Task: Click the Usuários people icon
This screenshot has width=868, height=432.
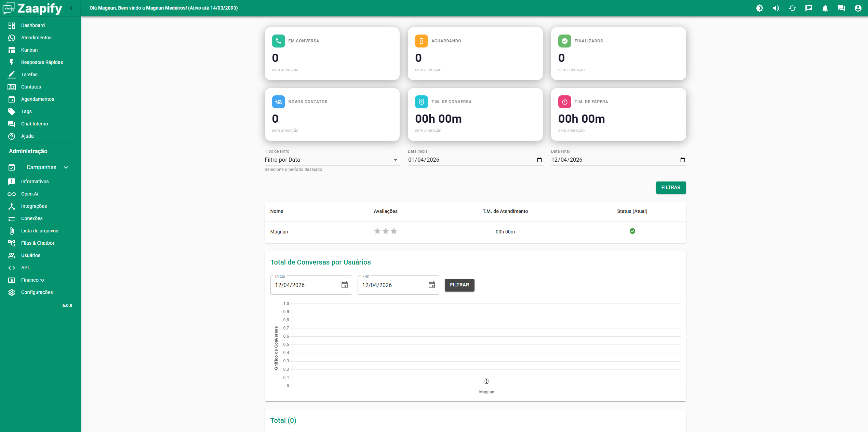Action: (x=12, y=255)
